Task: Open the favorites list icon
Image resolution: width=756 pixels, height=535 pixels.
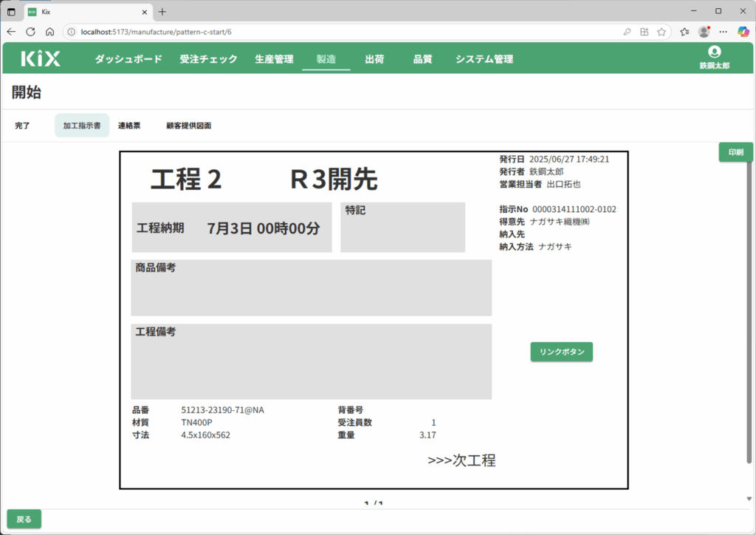Action: tap(684, 32)
